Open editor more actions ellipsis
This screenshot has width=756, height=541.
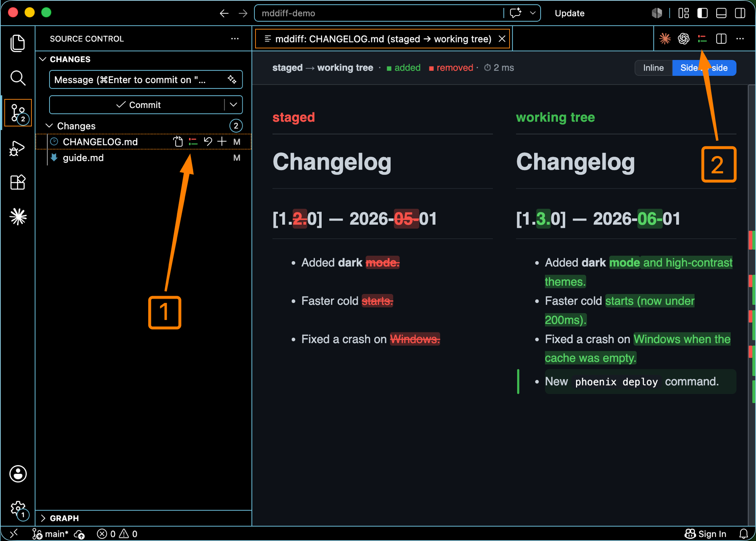click(x=740, y=39)
